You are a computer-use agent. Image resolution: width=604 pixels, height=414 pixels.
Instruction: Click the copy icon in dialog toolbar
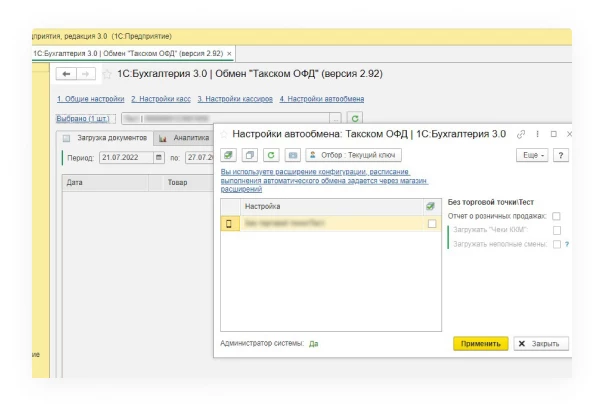[250, 155]
